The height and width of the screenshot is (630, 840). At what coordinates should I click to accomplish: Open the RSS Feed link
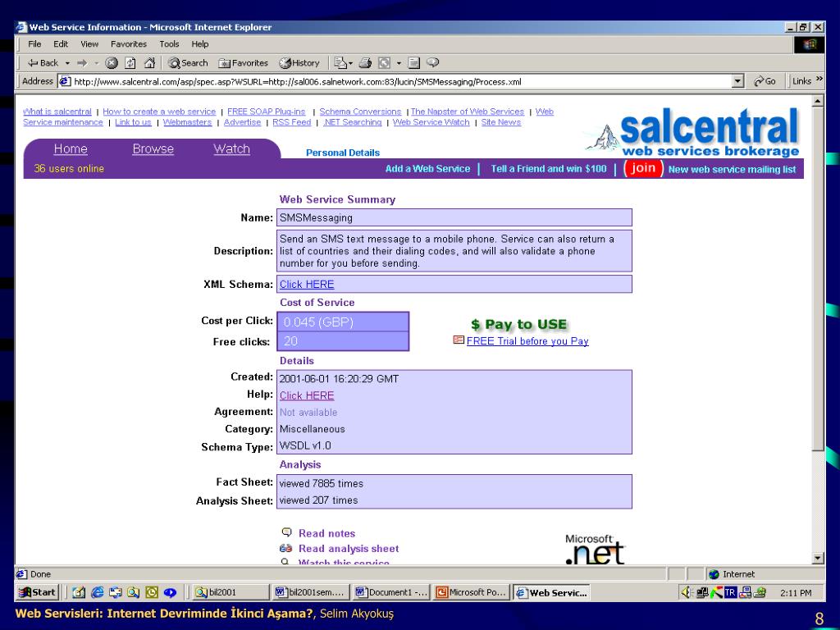(x=291, y=122)
